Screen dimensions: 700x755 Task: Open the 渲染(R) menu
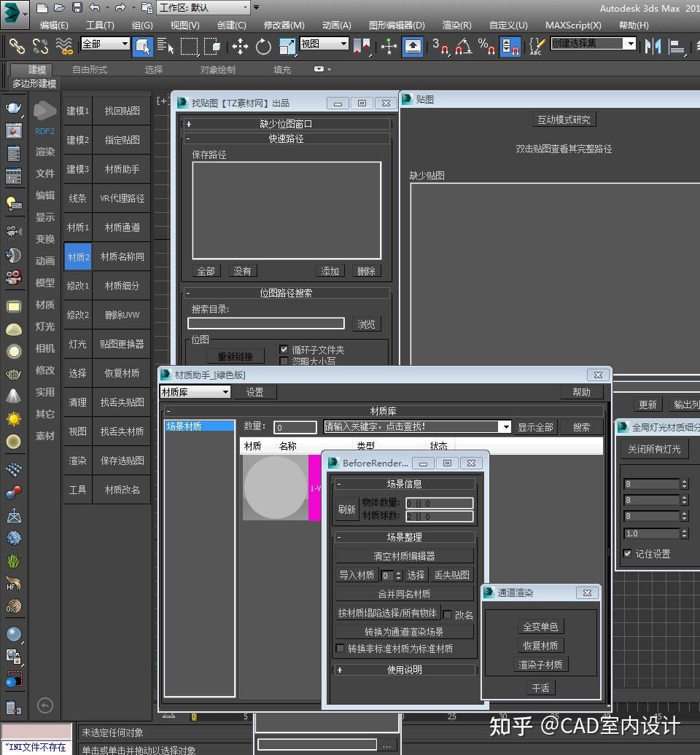click(x=456, y=25)
